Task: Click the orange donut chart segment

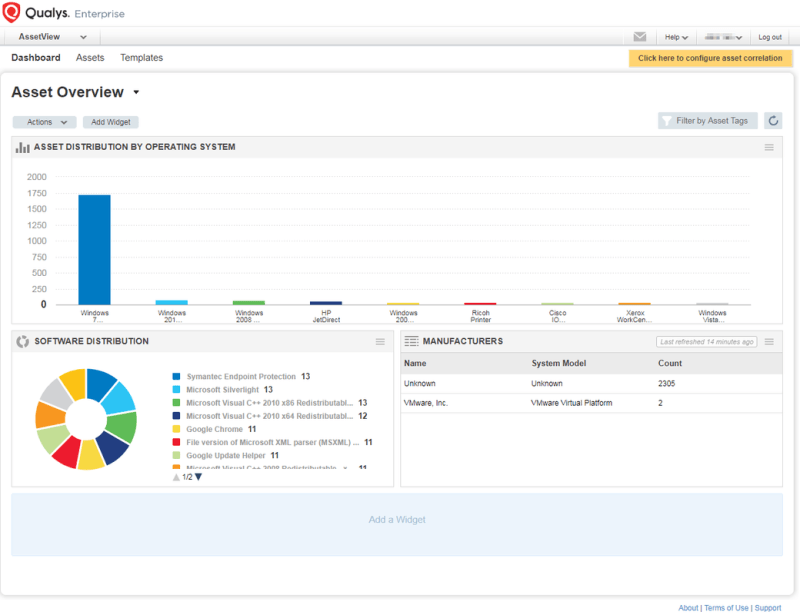Action: (x=49, y=414)
